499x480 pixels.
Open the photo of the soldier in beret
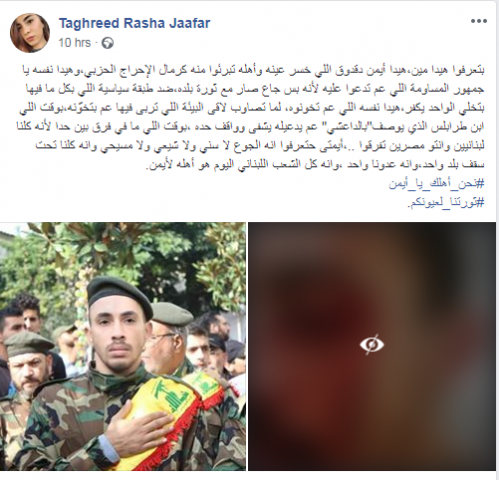click(123, 346)
